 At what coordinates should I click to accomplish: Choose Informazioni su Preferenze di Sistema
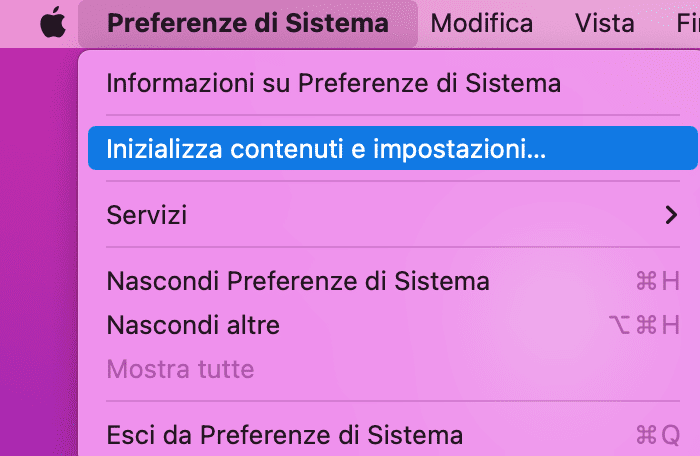coord(333,83)
